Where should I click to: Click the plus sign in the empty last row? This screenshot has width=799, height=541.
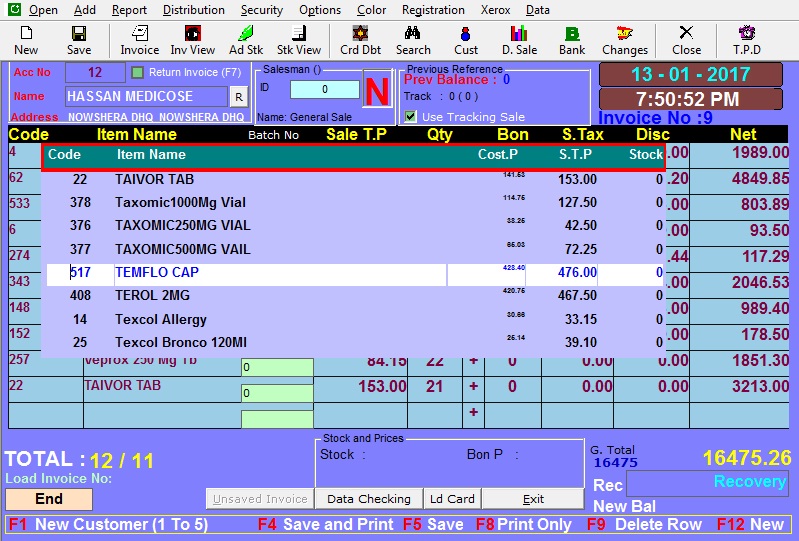[x=473, y=412]
